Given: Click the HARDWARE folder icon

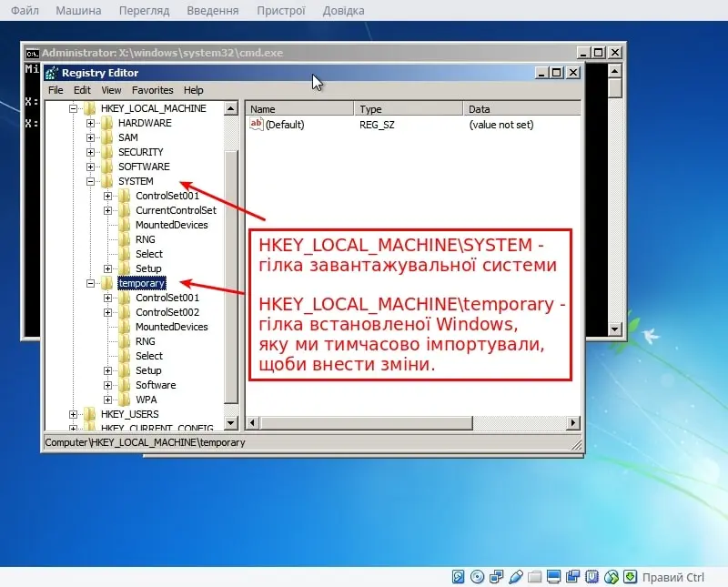Looking at the screenshot, I should [107, 123].
